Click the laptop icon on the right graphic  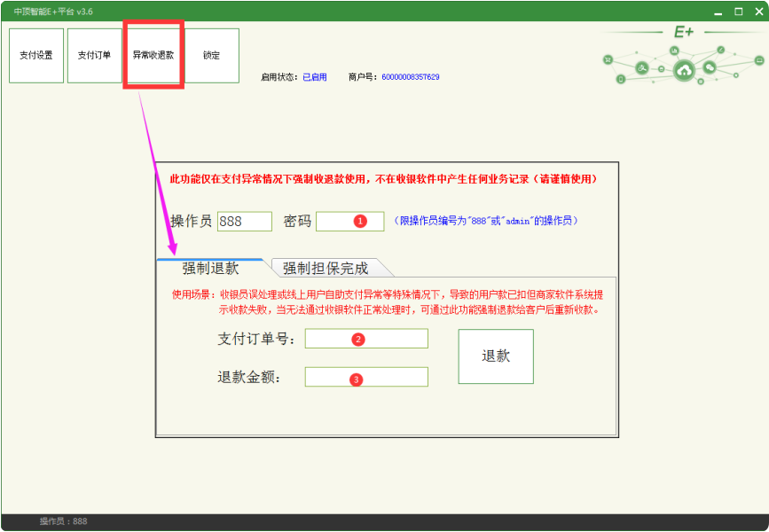pyautogui.click(x=759, y=60)
